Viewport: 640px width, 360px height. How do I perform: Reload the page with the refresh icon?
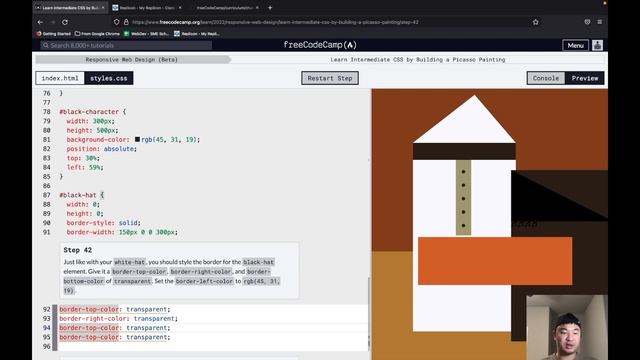[65, 22]
